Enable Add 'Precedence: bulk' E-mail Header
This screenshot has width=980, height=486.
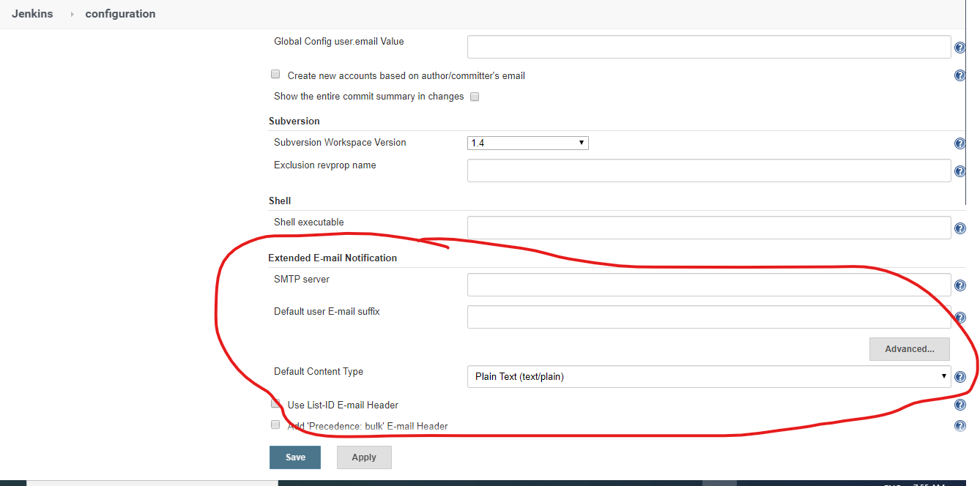[x=275, y=424]
